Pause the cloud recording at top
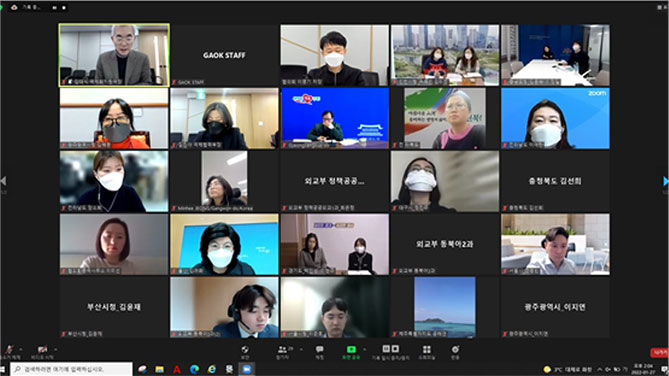The height and width of the screenshot is (376, 669). (x=55, y=8)
